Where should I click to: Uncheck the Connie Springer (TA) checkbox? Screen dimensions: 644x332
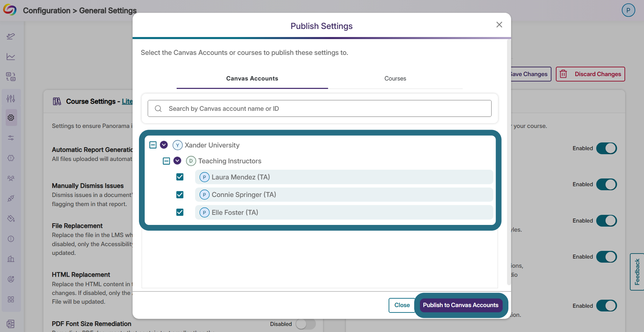click(x=180, y=195)
